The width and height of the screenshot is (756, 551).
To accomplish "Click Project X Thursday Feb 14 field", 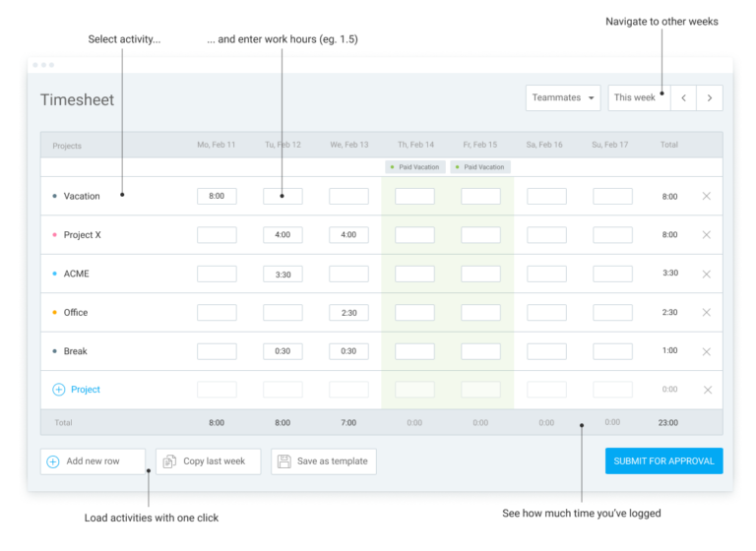I will coord(414,235).
